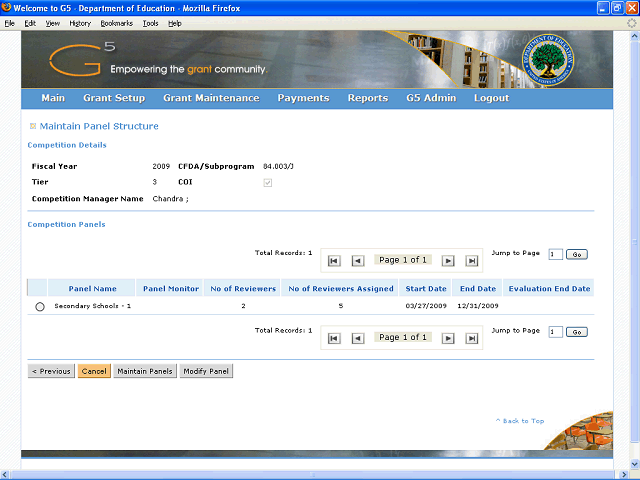The width and height of the screenshot is (640, 480).
Task: Go to first page in lower pager
Action: [x=334, y=338]
